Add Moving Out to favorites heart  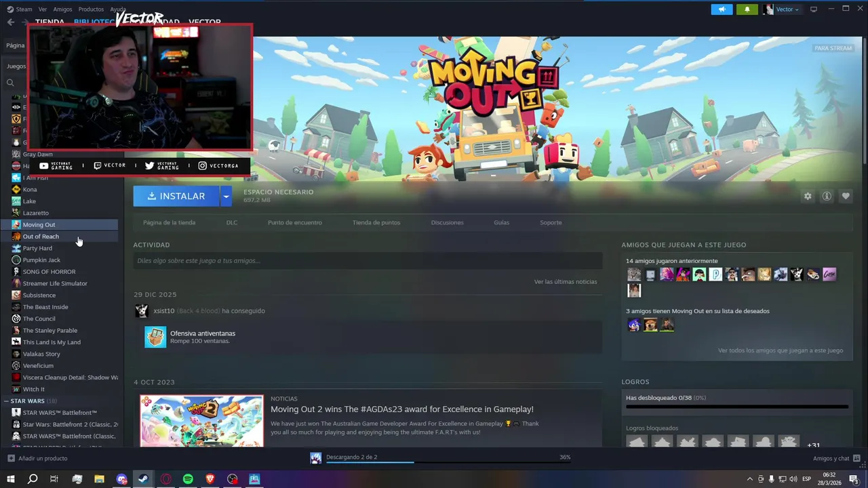pyautogui.click(x=846, y=196)
